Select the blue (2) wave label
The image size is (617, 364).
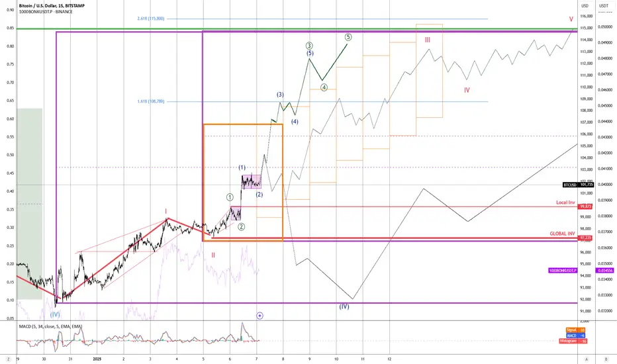tap(259, 195)
